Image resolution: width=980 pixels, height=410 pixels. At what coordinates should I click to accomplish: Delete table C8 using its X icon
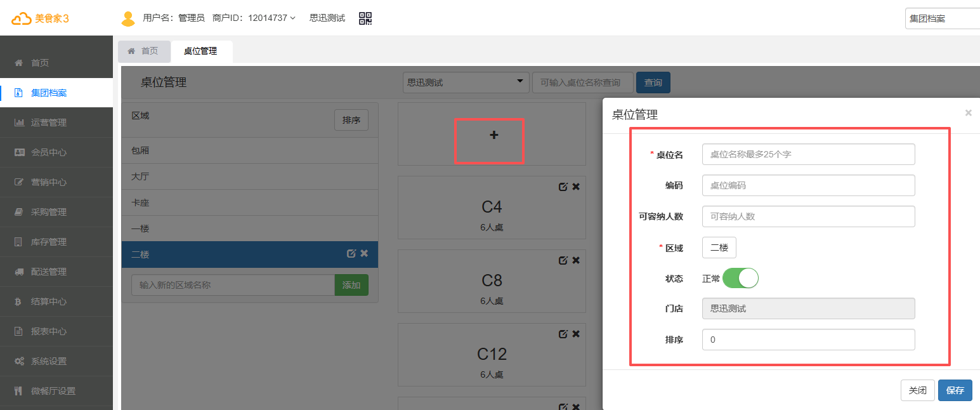click(x=576, y=260)
